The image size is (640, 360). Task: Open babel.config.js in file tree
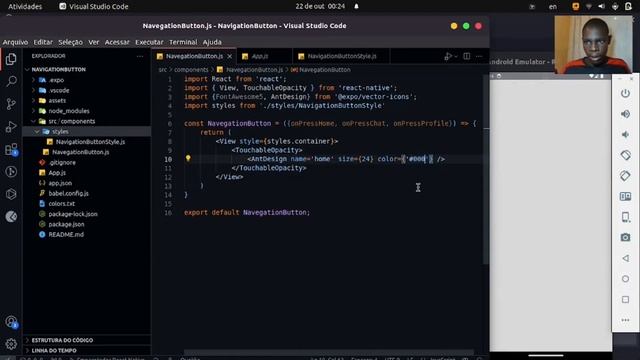68,193
